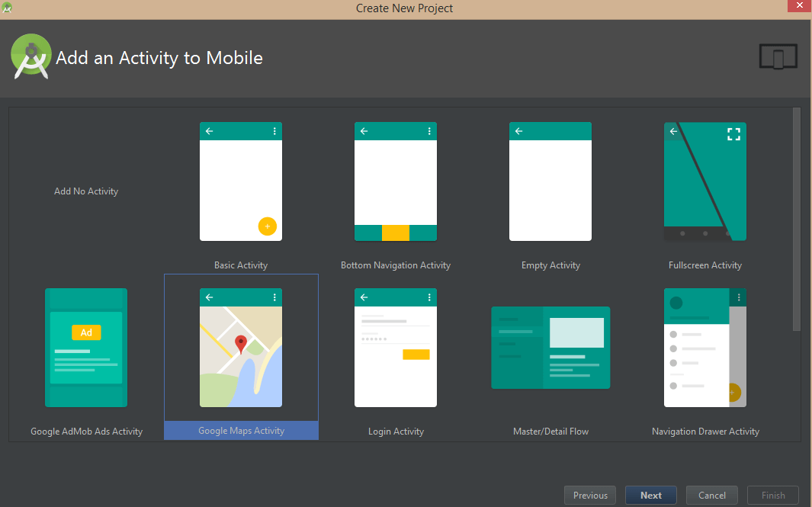Click the Google AdMob Ads Activity label
The width and height of the screenshot is (812, 507).
[86, 432]
